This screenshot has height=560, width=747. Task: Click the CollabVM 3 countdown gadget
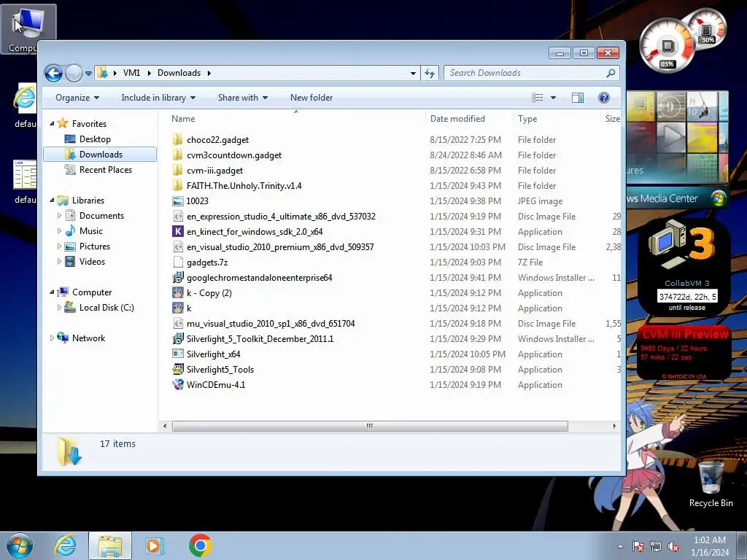point(683,265)
